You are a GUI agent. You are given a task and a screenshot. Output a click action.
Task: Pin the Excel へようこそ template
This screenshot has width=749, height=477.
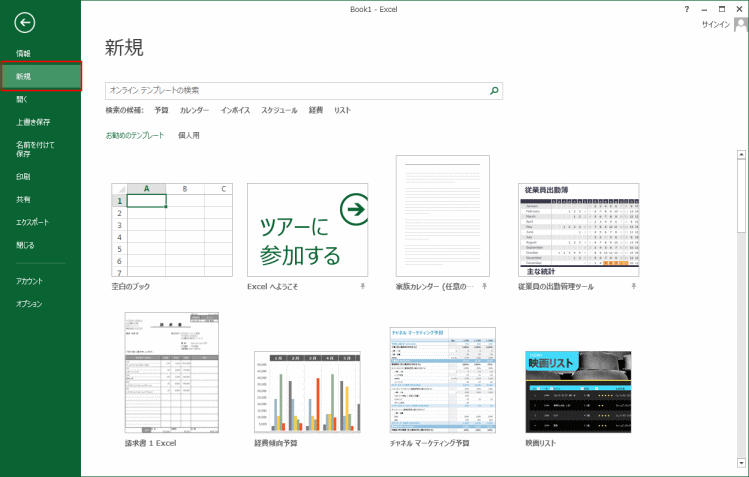363,286
